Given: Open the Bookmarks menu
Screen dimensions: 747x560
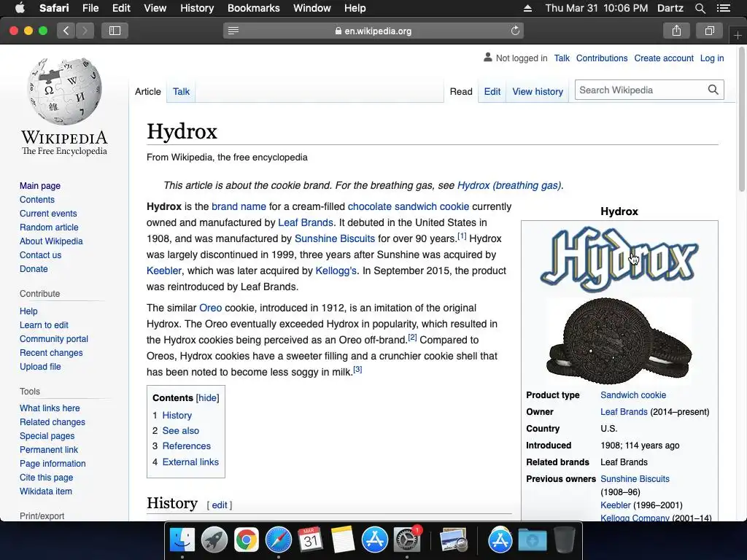Looking at the screenshot, I should [253, 8].
